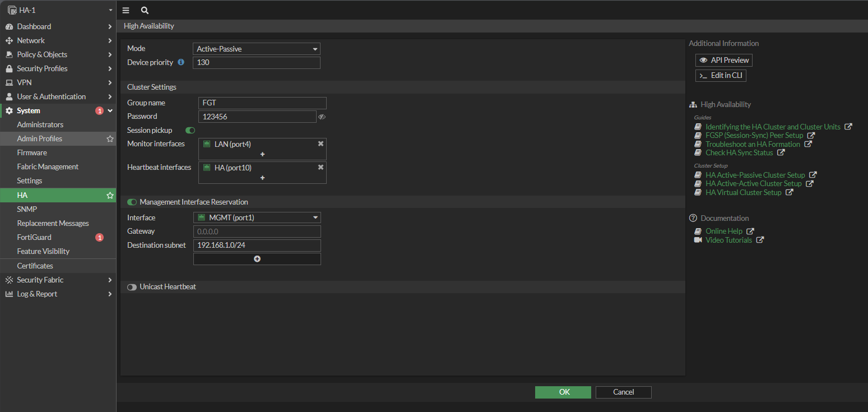Open the Mode dropdown

(256, 49)
